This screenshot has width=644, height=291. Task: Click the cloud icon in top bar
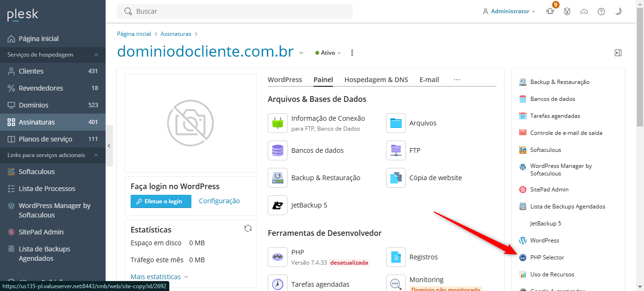(584, 11)
